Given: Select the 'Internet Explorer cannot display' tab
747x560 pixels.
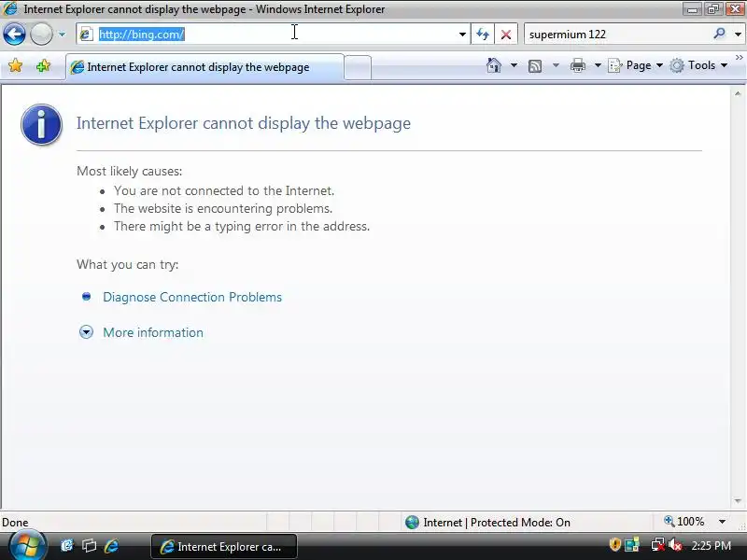Looking at the screenshot, I should (204, 67).
